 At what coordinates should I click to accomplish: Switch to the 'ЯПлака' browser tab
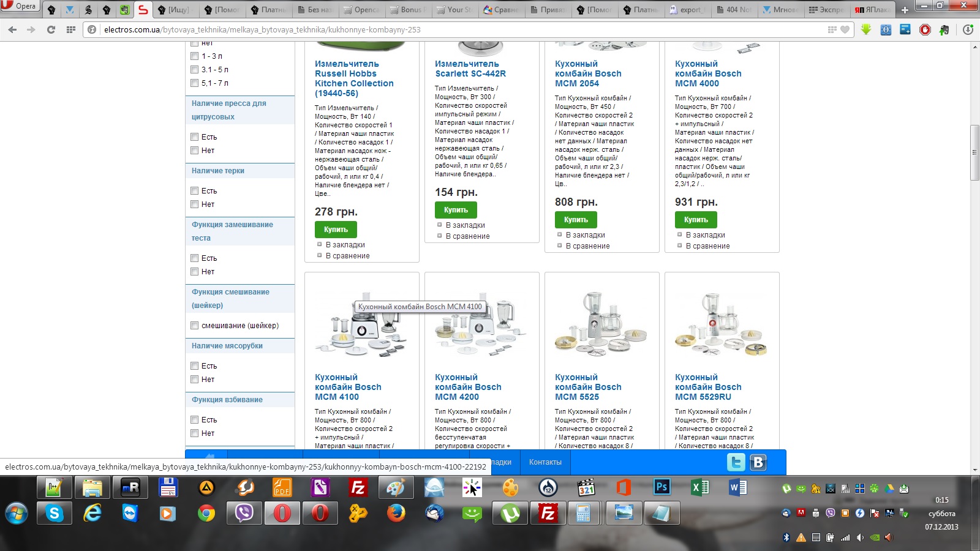coord(873,10)
